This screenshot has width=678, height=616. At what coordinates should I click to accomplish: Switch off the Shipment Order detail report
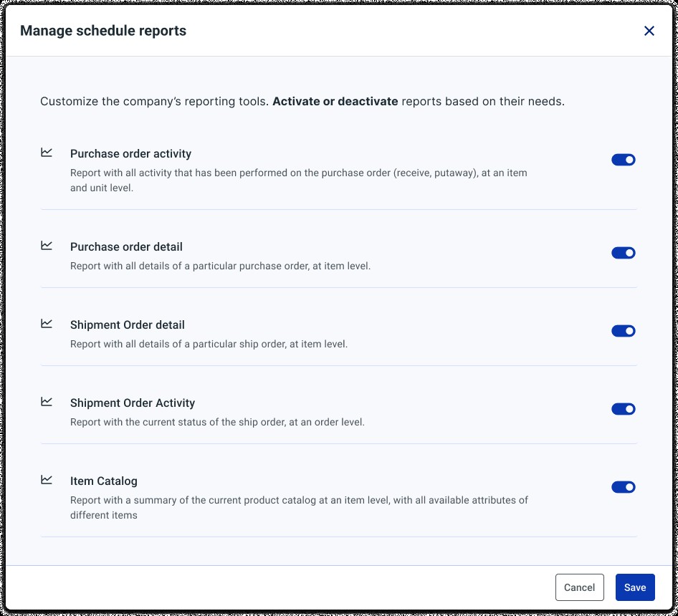coord(623,331)
